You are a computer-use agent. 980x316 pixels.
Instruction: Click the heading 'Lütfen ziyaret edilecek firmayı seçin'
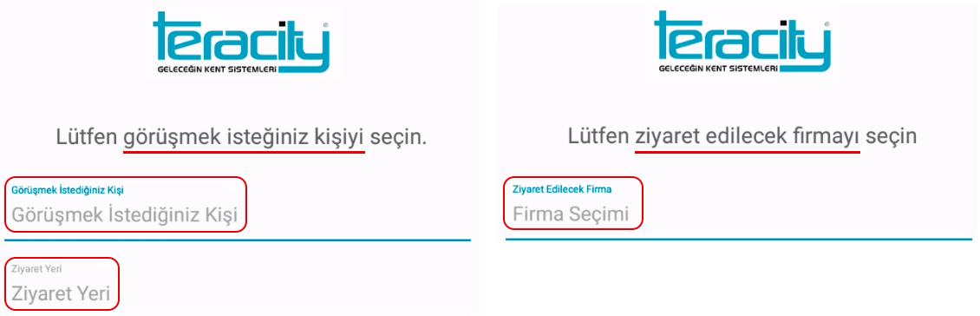click(x=742, y=137)
